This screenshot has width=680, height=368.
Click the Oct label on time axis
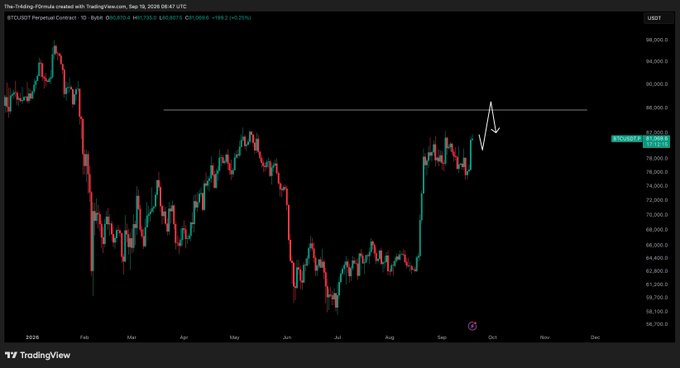click(492, 337)
